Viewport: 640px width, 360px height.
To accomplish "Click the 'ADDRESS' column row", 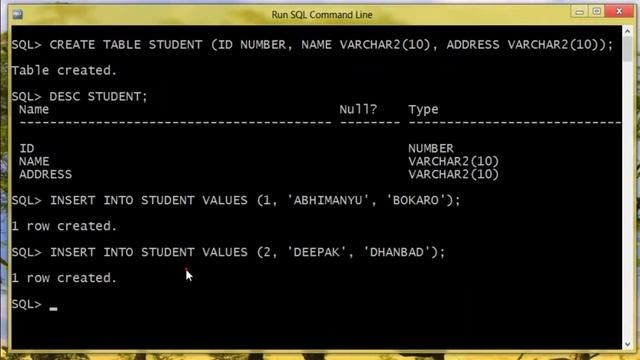I will point(45,174).
